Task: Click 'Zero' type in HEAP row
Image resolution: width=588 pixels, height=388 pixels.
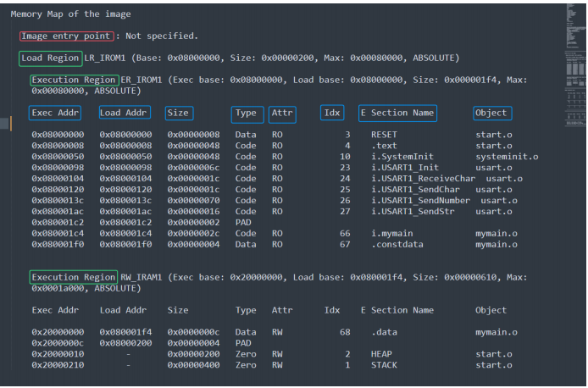Action: pos(246,354)
